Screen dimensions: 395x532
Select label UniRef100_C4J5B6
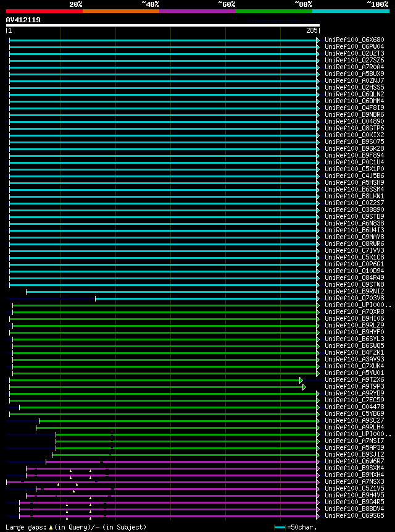click(354, 175)
